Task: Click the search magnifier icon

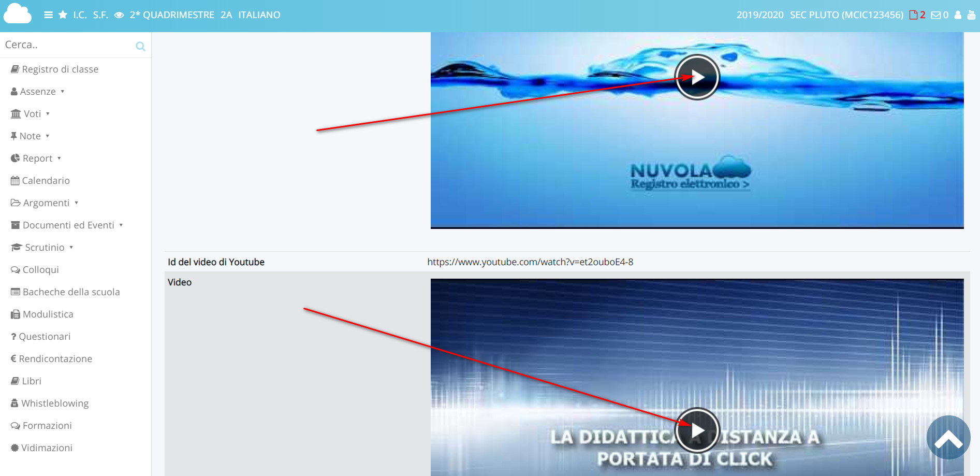Action: pyautogui.click(x=140, y=46)
